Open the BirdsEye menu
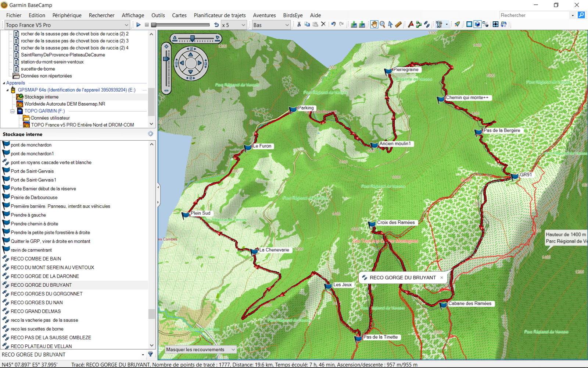588x368 pixels. [293, 15]
